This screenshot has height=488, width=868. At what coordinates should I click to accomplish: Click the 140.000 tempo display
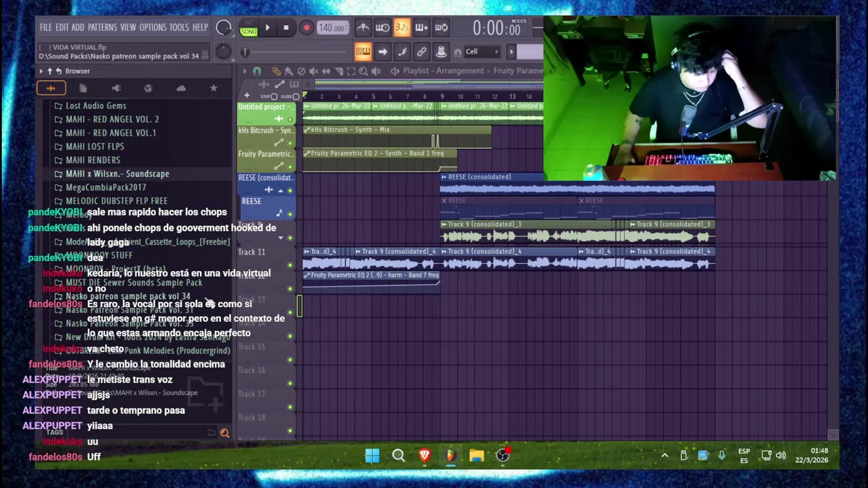(x=332, y=28)
